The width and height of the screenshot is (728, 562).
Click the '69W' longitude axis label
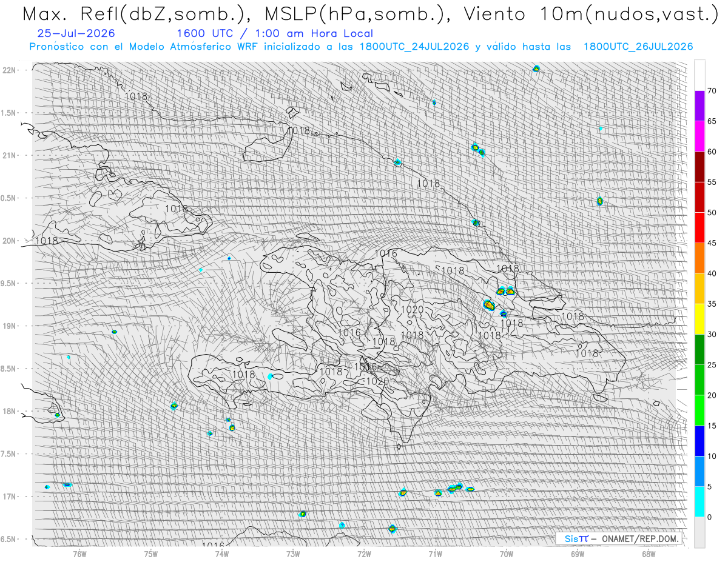coord(578,553)
